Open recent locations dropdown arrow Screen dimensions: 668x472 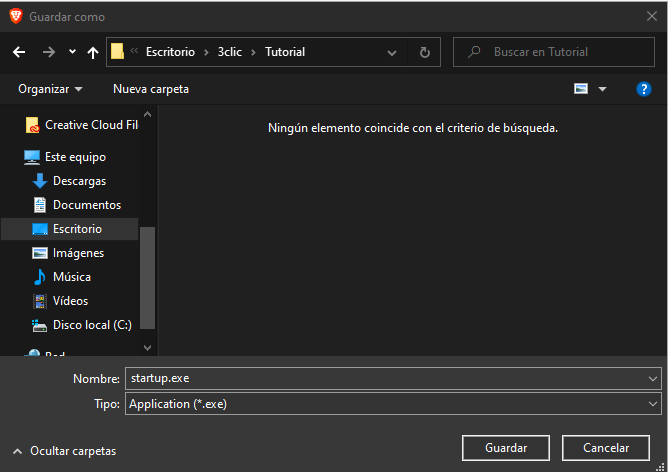(72, 52)
